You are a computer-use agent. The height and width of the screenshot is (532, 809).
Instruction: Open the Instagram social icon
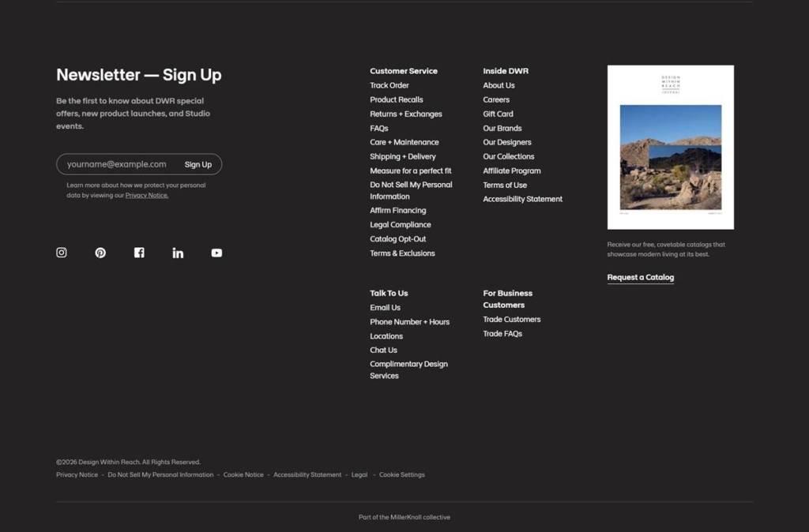(62, 253)
